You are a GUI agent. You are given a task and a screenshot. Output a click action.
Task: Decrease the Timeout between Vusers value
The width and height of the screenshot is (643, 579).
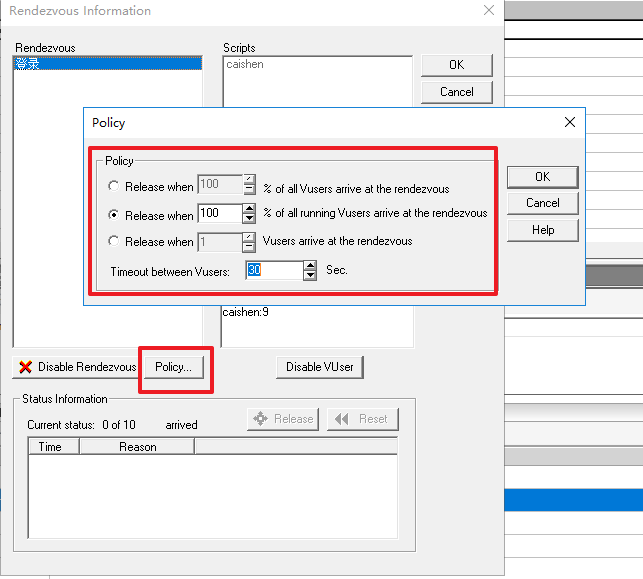tap(310, 275)
